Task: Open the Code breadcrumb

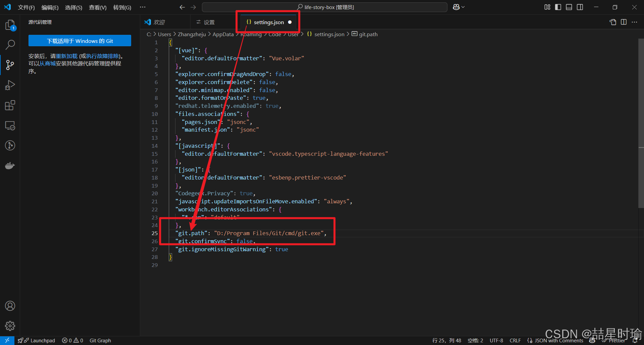Action: click(x=275, y=34)
